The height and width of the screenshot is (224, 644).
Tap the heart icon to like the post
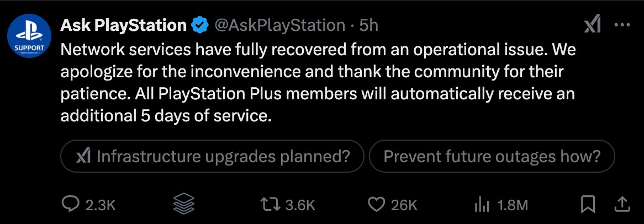coord(377,205)
